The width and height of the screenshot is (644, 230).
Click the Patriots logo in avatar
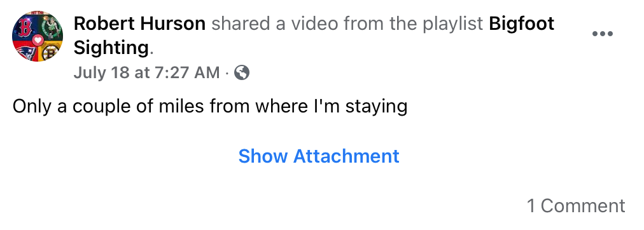tap(25, 50)
